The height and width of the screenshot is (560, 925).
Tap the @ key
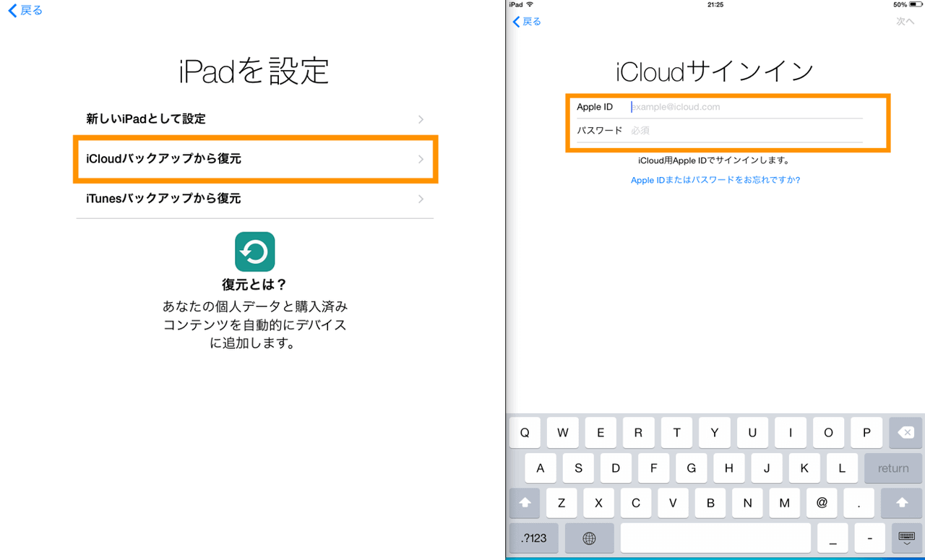[822, 503]
